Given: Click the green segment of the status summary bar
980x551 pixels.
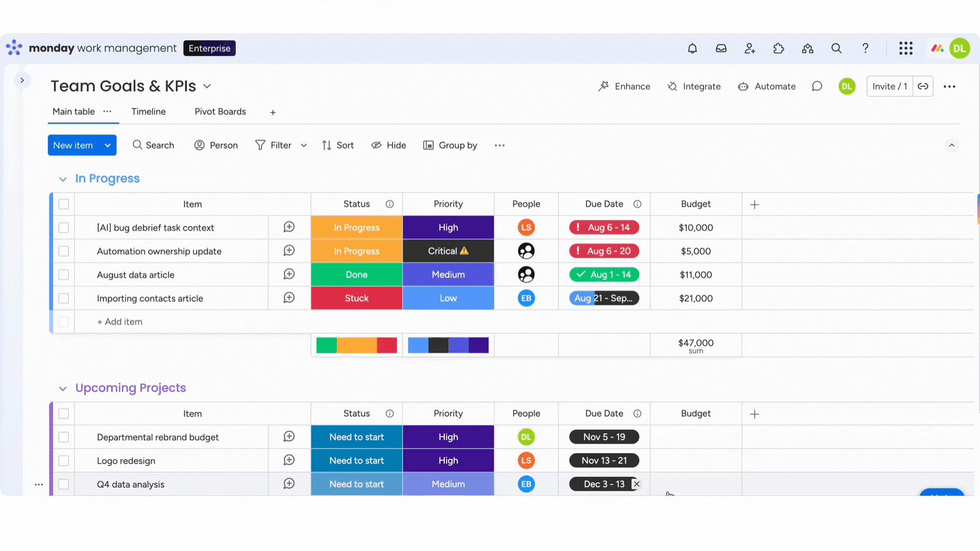Looking at the screenshot, I should pos(326,345).
